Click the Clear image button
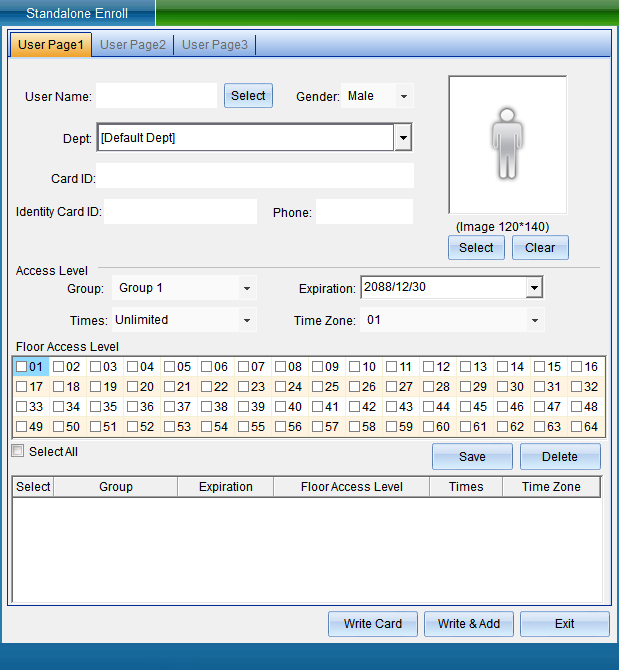The height and width of the screenshot is (670, 619). tap(540, 248)
